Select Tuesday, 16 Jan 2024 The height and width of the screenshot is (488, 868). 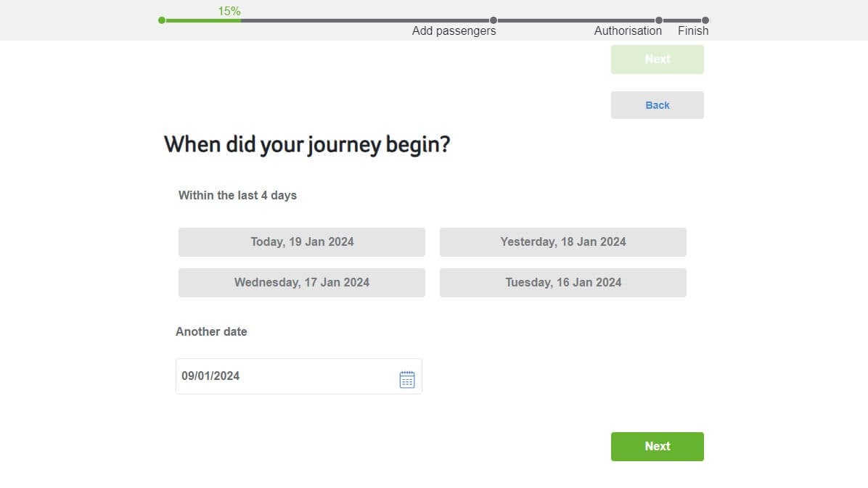coord(562,283)
